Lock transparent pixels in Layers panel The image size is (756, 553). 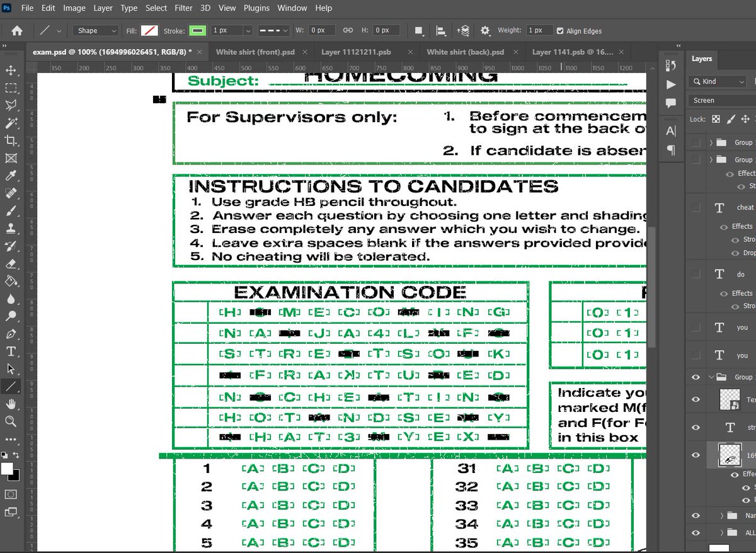tap(716, 118)
